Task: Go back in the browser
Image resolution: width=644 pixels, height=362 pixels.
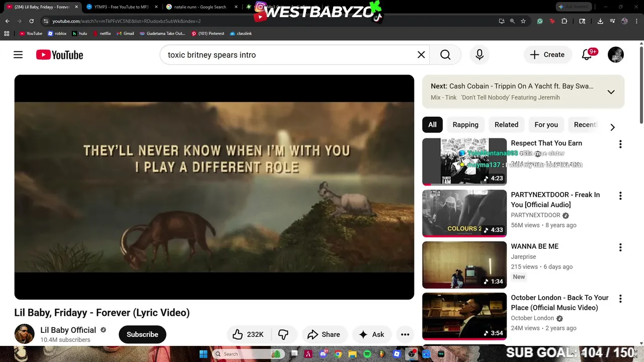Action: (7, 21)
